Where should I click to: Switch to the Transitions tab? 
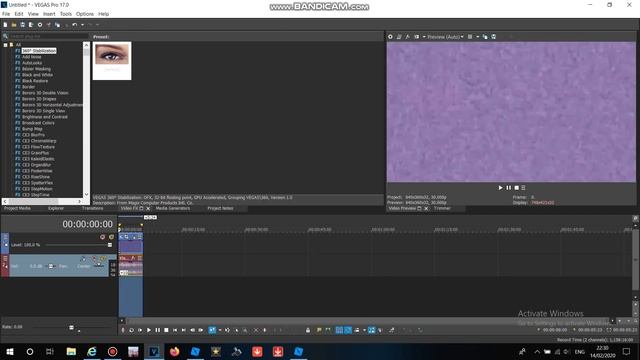coord(93,208)
